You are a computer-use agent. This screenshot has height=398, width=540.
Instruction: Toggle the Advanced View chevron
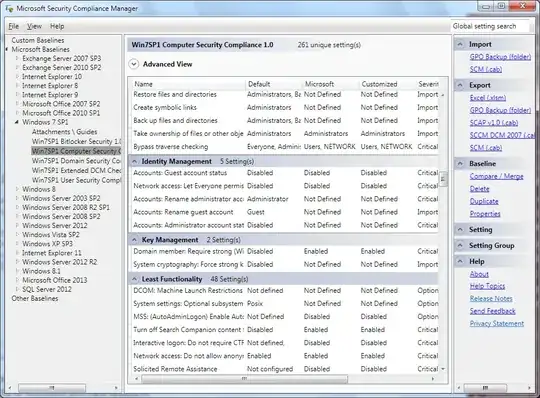(x=134, y=64)
